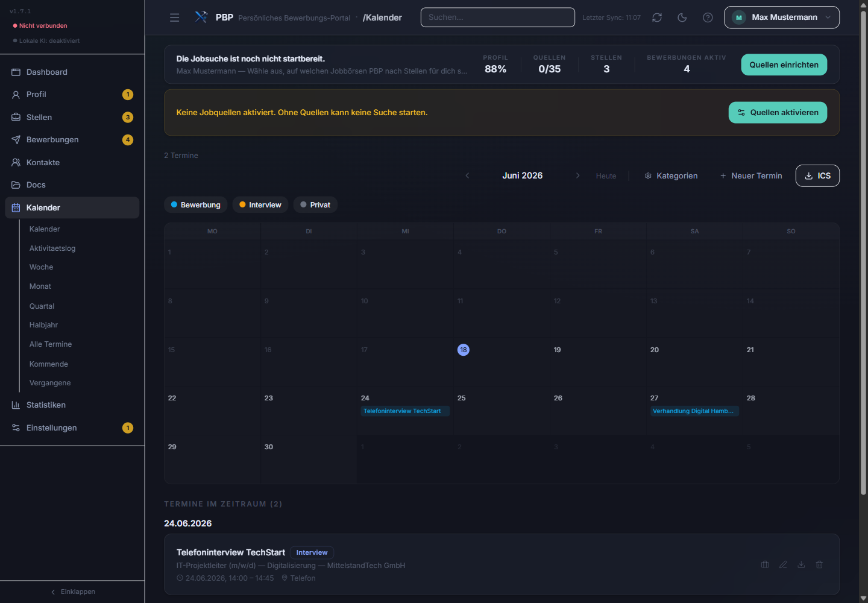Toggle the Bewerbung category filter
This screenshot has width=868, height=603.
pos(195,204)
